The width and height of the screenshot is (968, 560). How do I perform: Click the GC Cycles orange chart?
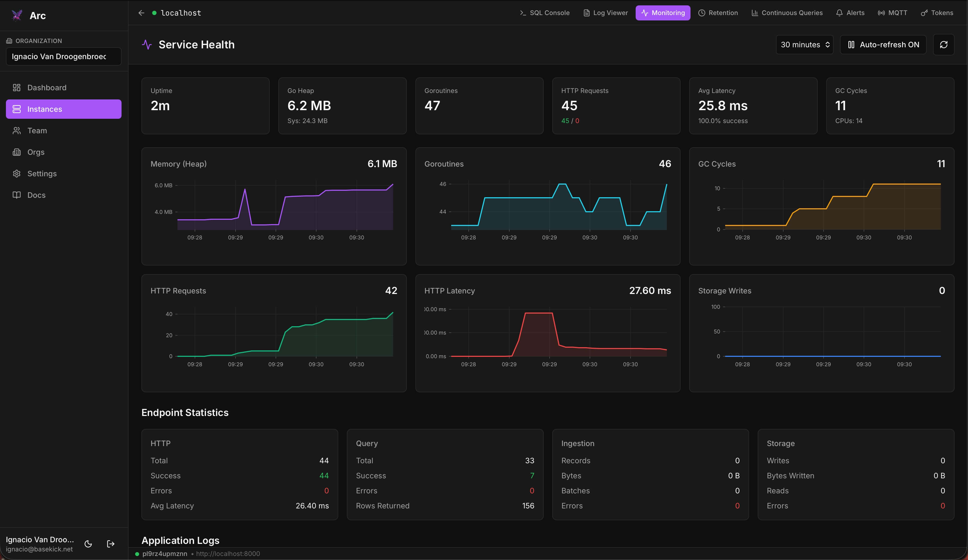[x=822, y=206]
